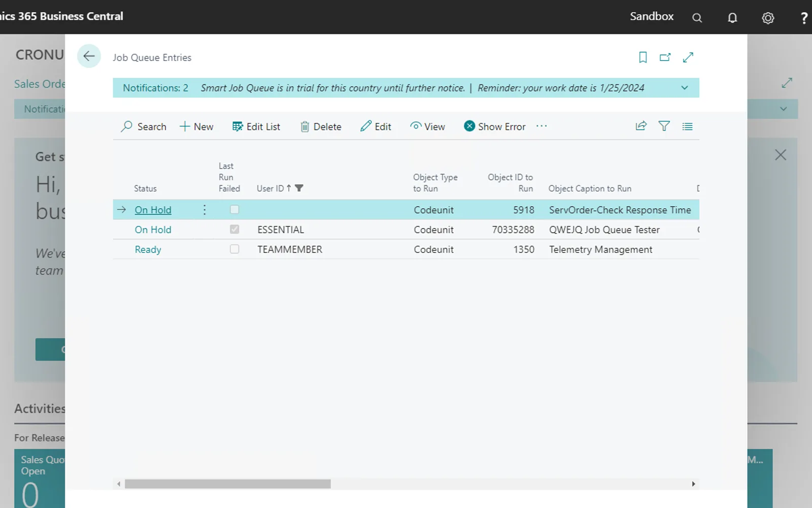The image size is (812, 508).
Task: Expand background role center page icon
Action: [787, 83]
